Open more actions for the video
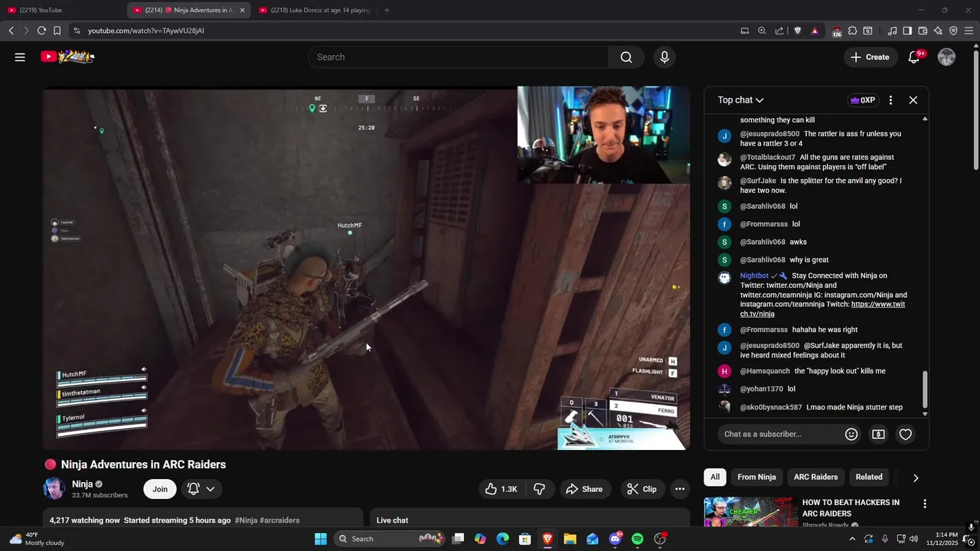The height and width of the screenshot is (551, 980). (x=679, y=489)
